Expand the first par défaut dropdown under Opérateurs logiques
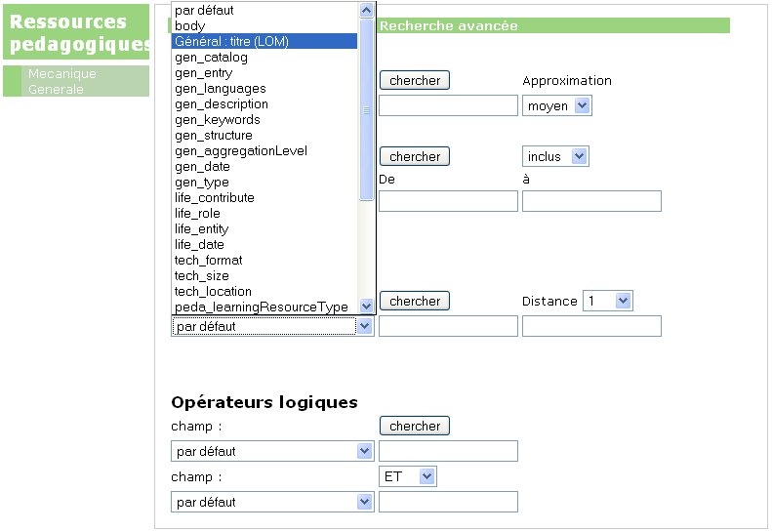 pos(272,451)
